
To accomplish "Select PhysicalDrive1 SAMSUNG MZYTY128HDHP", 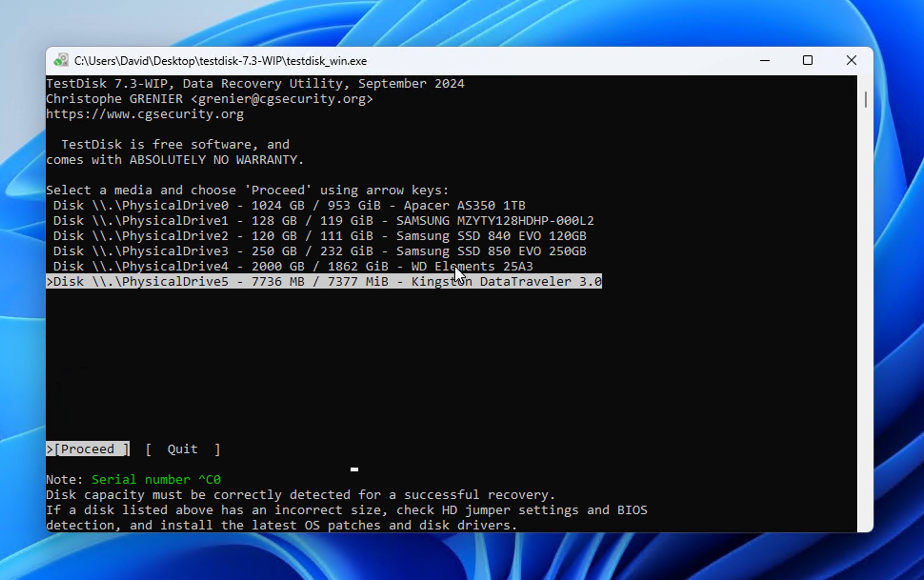I will point(323,220).
